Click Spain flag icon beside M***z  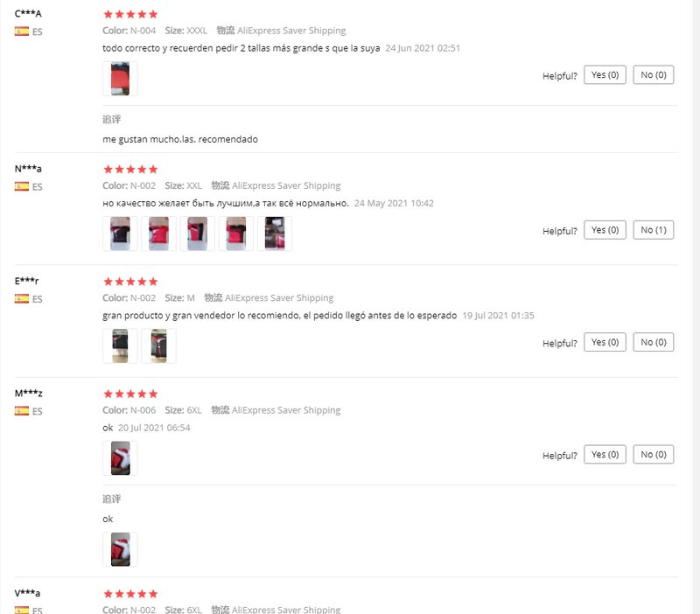point(22,411)
